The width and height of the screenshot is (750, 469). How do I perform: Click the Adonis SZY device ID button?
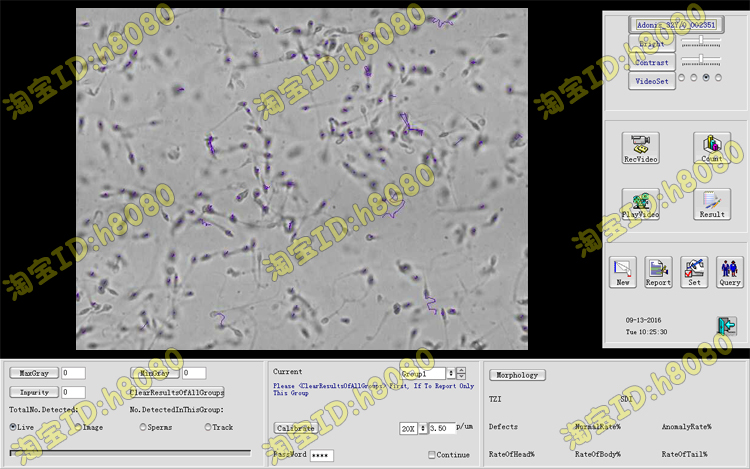click(676, 25)
